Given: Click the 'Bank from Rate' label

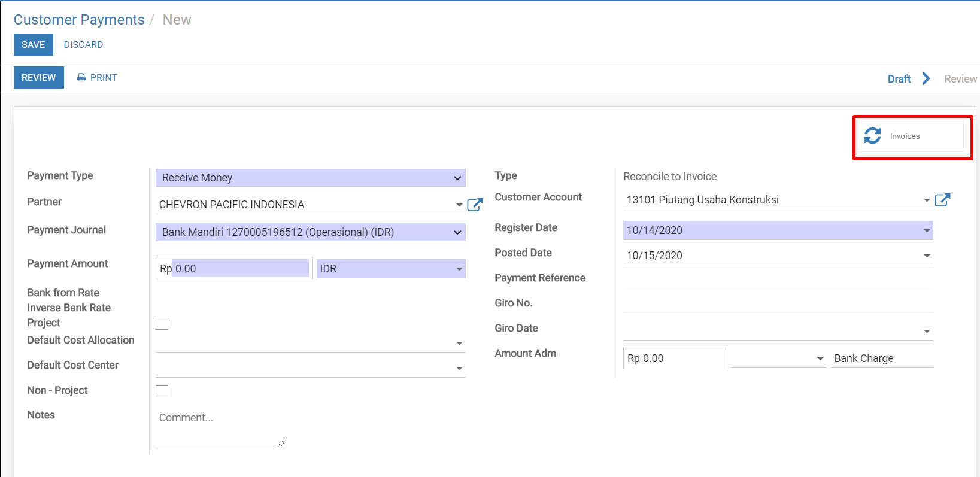Looking at the screenshot, I should [x=63, y=293].
